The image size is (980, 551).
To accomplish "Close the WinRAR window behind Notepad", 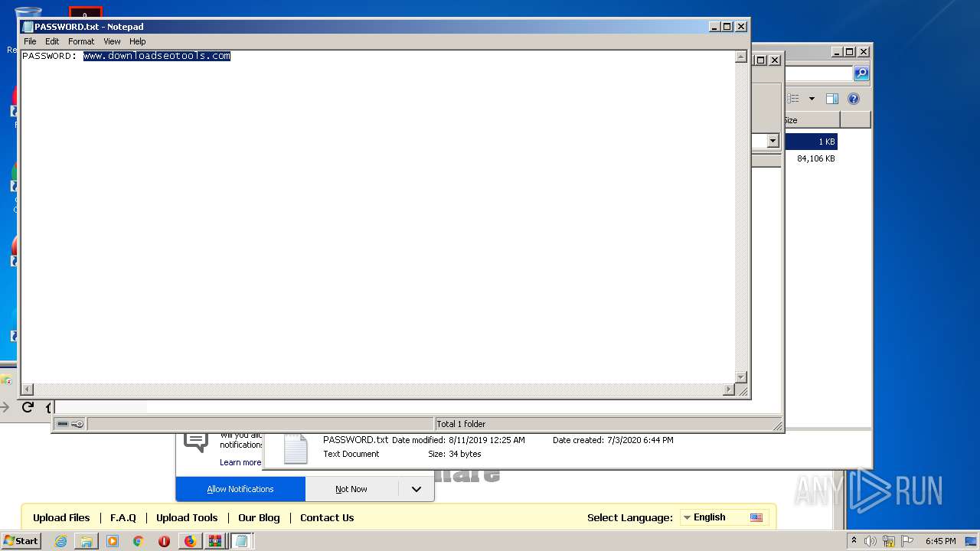I will point(775,60).
